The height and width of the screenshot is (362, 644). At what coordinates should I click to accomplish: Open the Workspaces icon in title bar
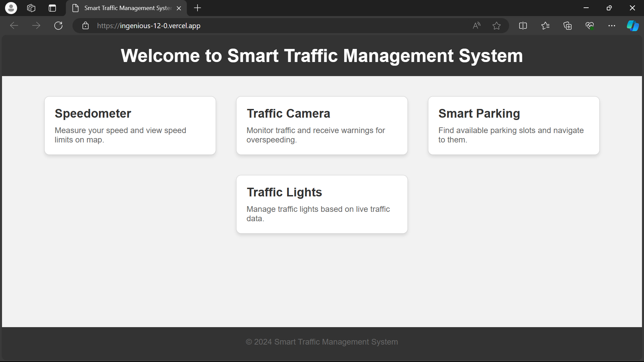click(x=31, y=8)
